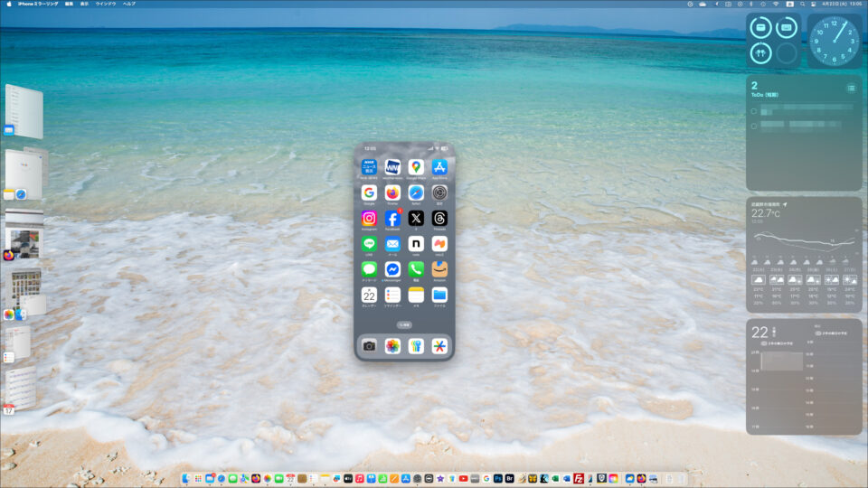This screenshot has width=868, height=488.
Task: Open the Weathernews app on the iPhone
Action: tap(392, 167)
